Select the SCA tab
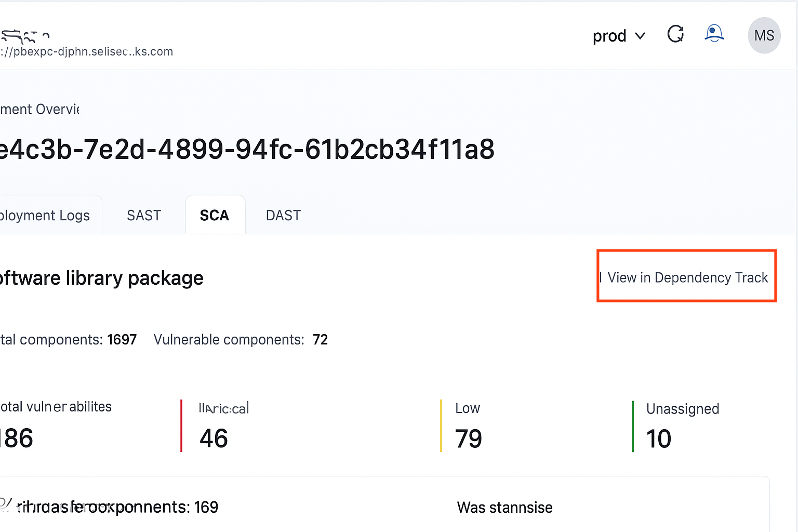This screenshot has width=798, height=532. [215, 215]
